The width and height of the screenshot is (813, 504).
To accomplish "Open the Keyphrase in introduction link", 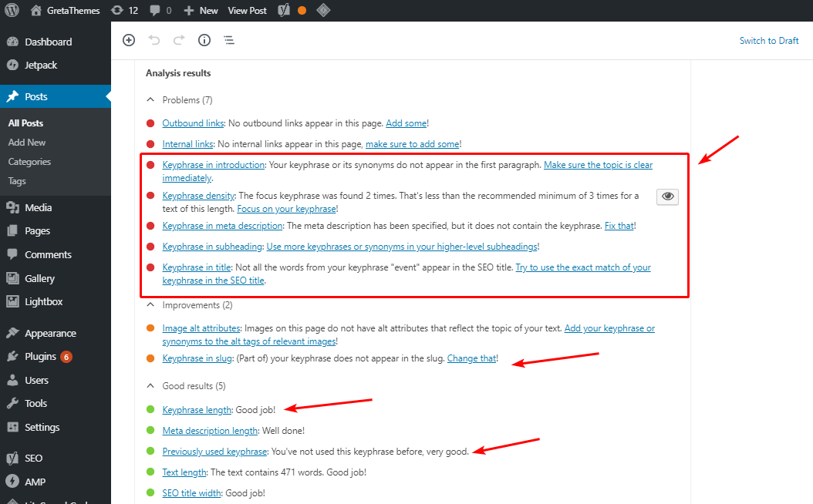I will pyautogui.click(x=213, y=164).
